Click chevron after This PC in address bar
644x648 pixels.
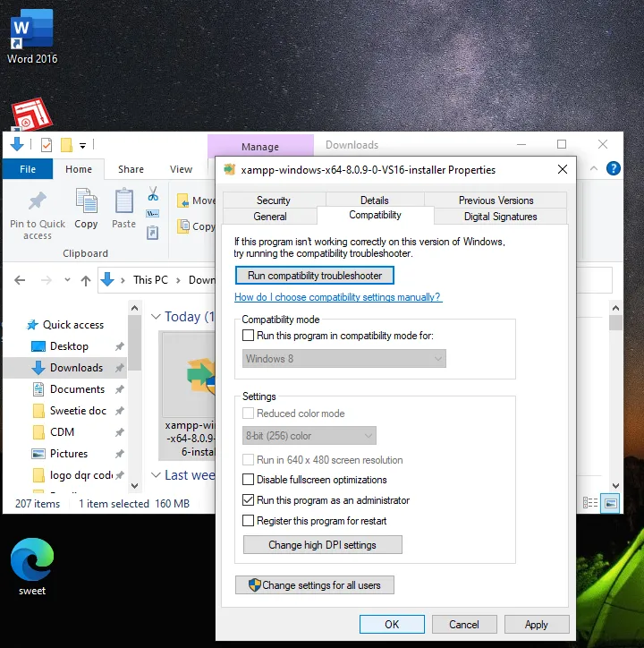click(179, 281)
